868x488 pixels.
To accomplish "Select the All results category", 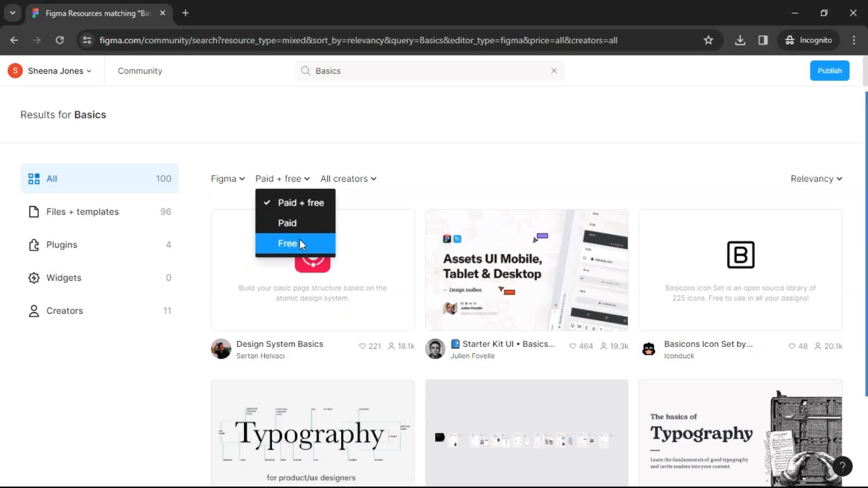I will (100, 179).
